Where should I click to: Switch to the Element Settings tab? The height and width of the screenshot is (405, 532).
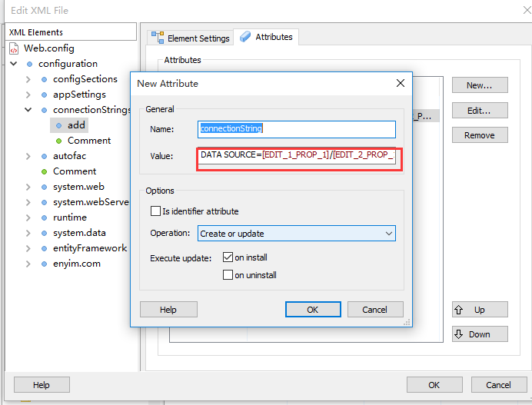[x=191, y=38]
